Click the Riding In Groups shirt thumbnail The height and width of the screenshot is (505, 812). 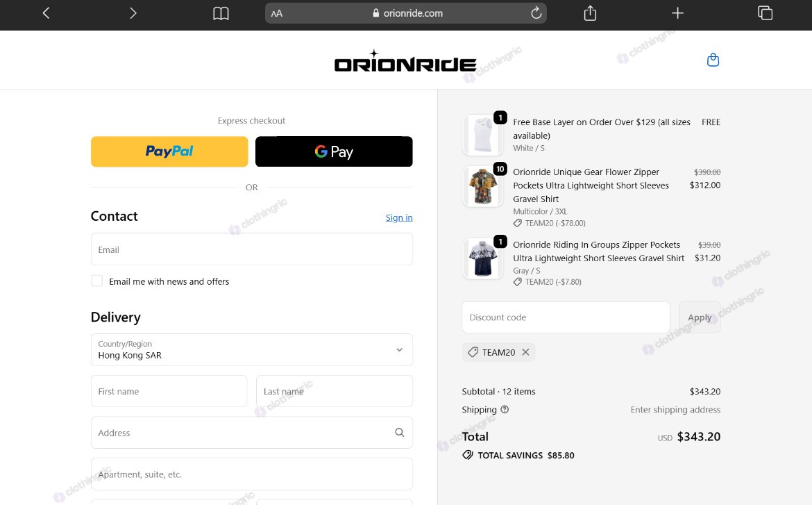coord(482,258)
